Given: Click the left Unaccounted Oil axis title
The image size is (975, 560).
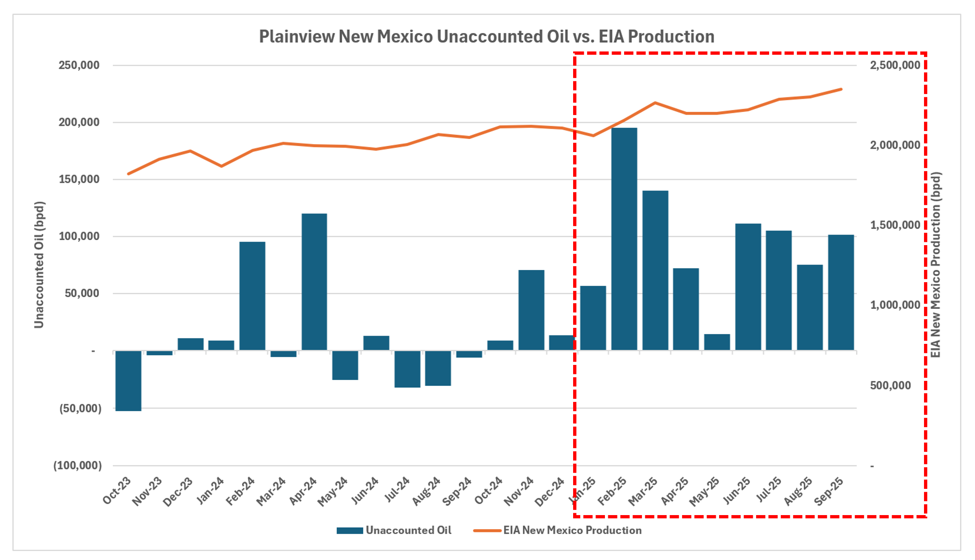Looking at the screenshot, I should (39, 265).
